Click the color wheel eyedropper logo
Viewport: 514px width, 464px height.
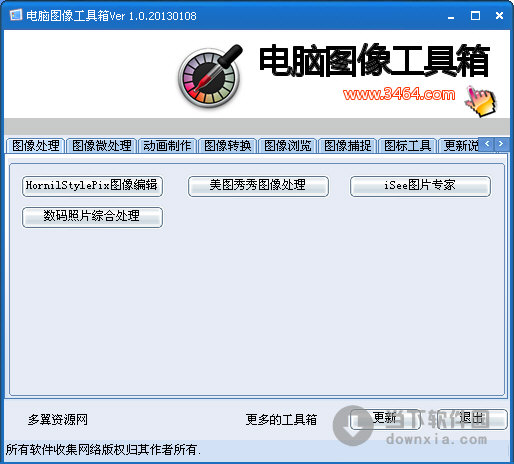[210, 76]
